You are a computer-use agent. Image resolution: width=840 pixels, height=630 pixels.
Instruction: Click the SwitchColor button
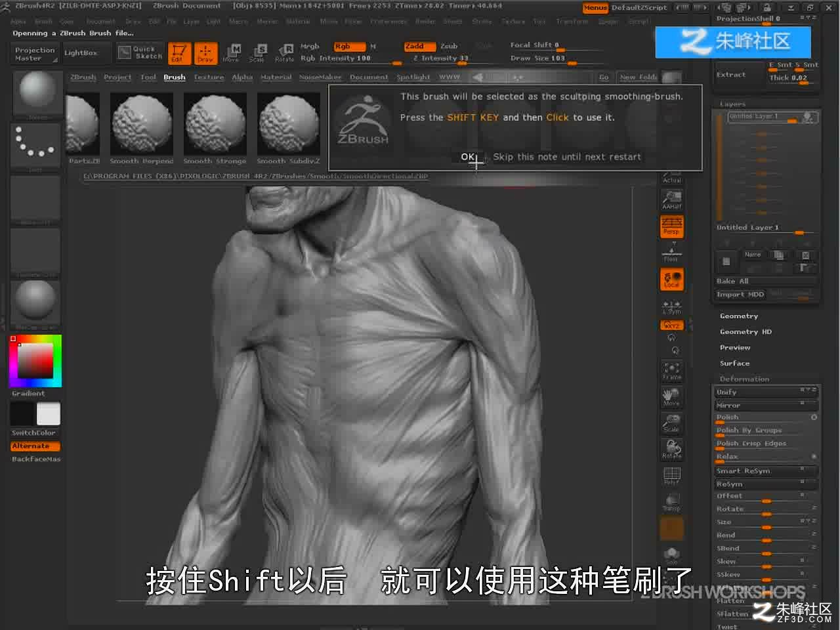click(33, 433)
